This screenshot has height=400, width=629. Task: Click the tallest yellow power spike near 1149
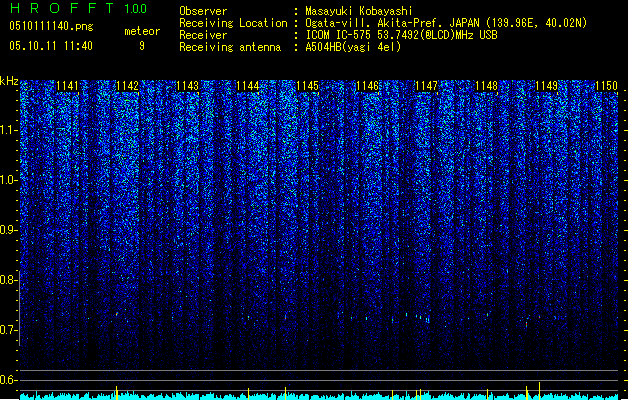539,391
